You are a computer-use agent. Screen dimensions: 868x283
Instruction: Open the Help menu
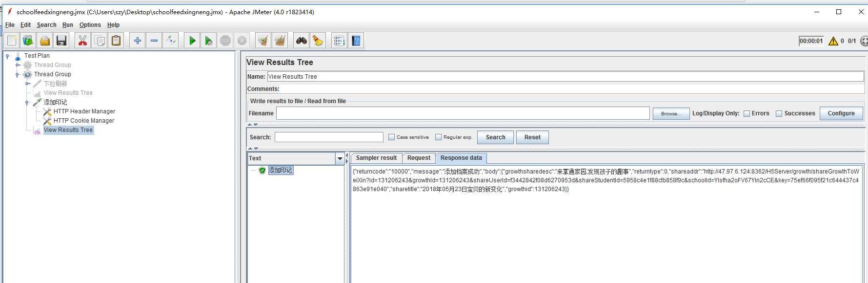(x=113, y=25)
